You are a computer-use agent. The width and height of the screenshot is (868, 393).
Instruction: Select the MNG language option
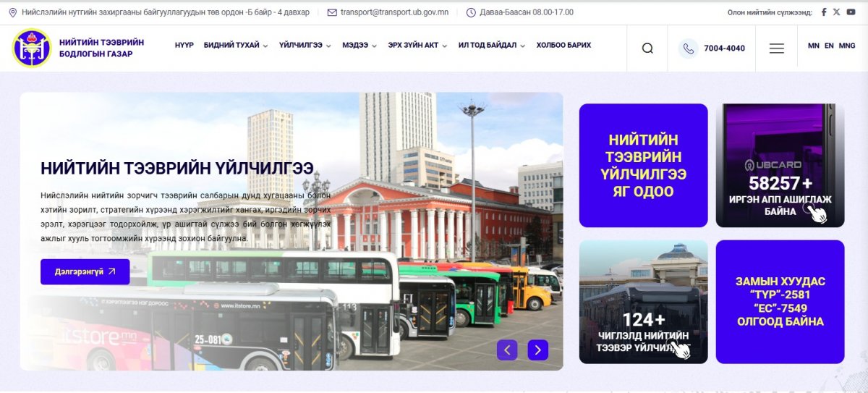(847, 46)
